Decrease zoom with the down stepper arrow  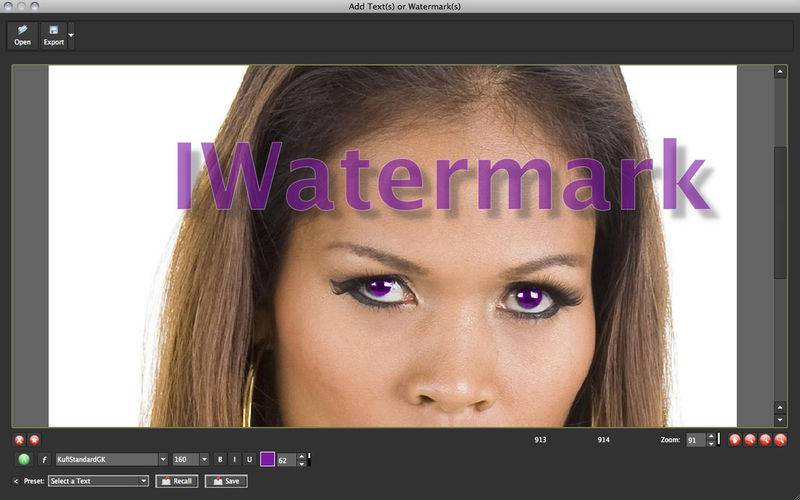pos(711,443)
